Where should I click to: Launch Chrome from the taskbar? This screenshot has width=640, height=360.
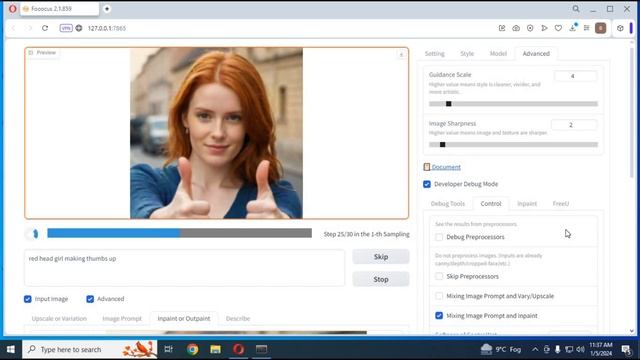coord(193,349)
